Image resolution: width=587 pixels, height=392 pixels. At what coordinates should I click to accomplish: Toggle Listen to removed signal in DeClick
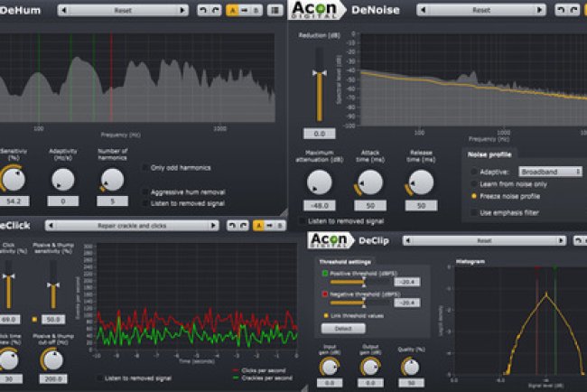pyautogui.click(x=99, y=378)
